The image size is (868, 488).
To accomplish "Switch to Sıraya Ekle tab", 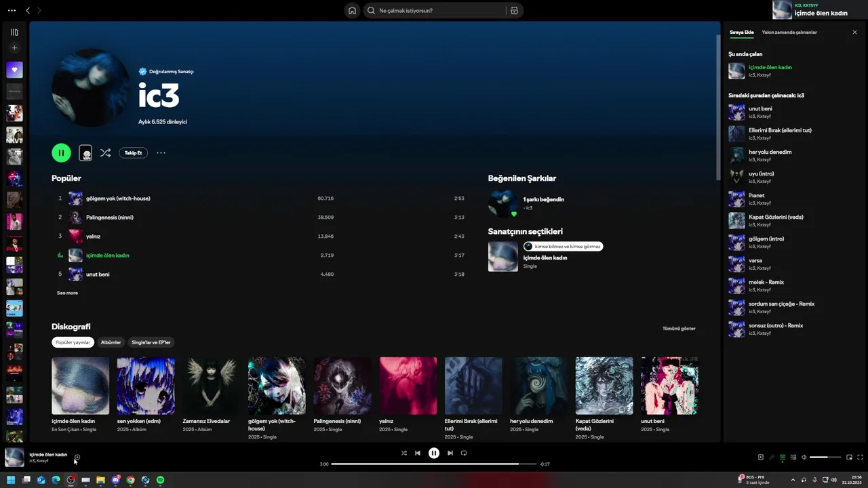I will click(x=742, y=33).
